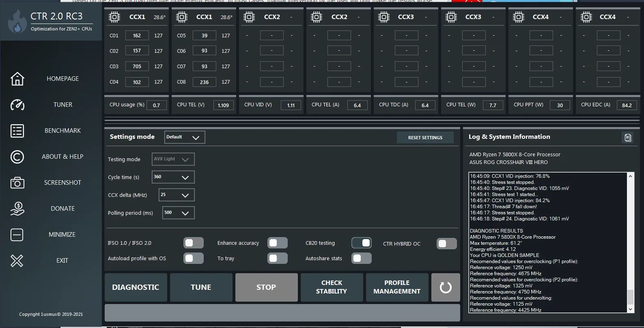Viewport: 644px width, 328px height.
Task: Toggle the IFSO 1.0 / IFSO 2.0 switch
Action: pyautogui.click(x=194, y=243)
